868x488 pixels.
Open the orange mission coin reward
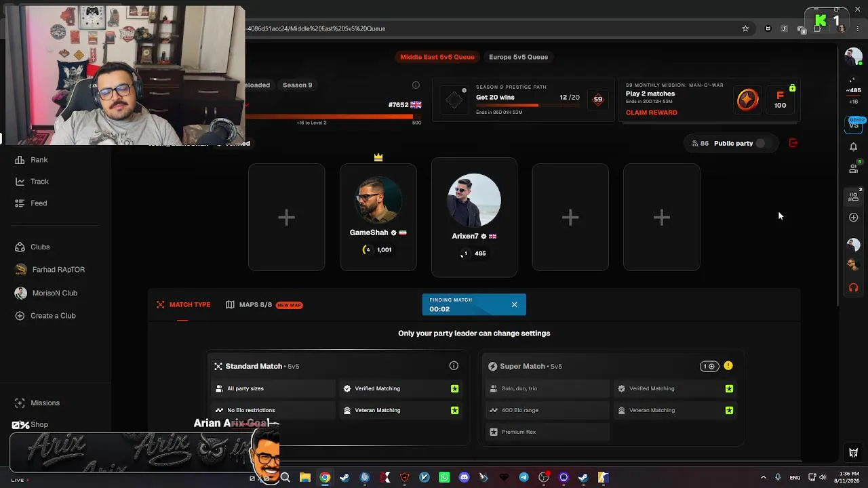coord(747,100)
